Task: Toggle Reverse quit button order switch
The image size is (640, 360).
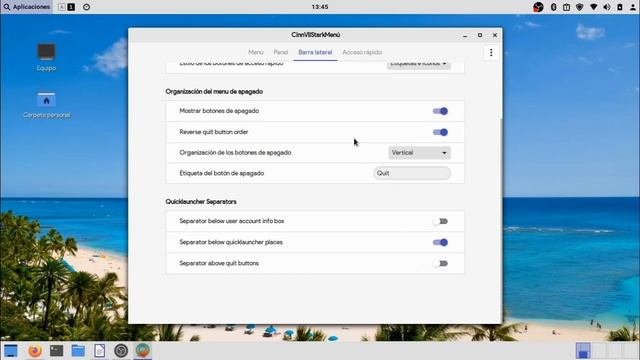Action: click(440, 132)
